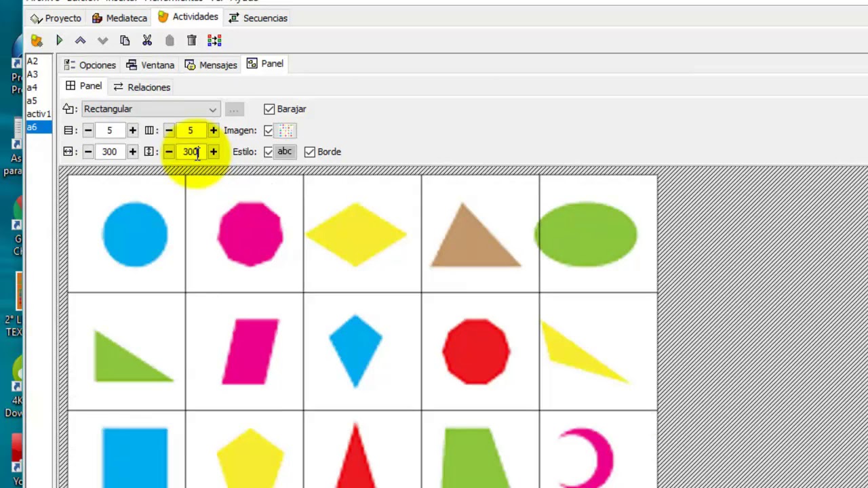Select activity A3 in the list
Screen dimensions: 868x488
point(38,75)
